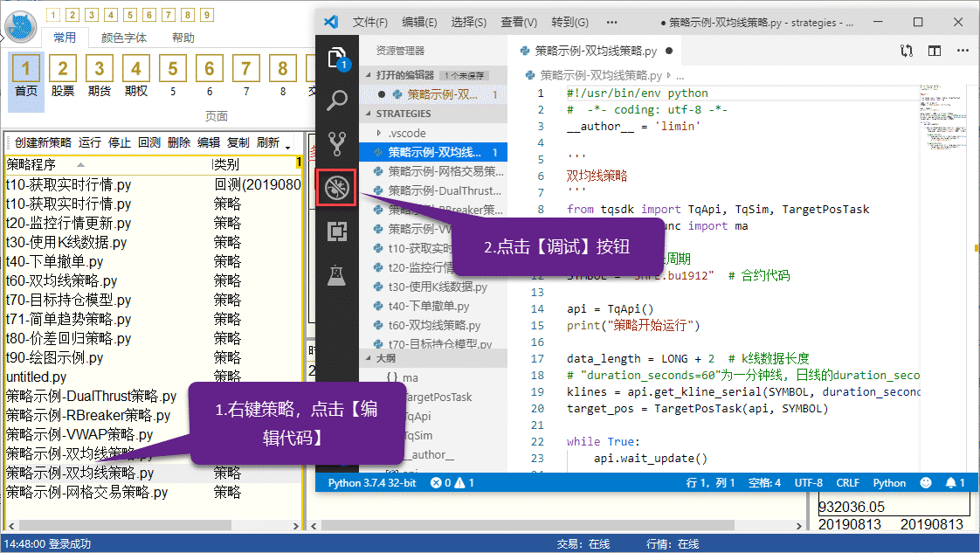
Task: Click the compare changes icon in editor toolbar
Action: coord(907,51)
